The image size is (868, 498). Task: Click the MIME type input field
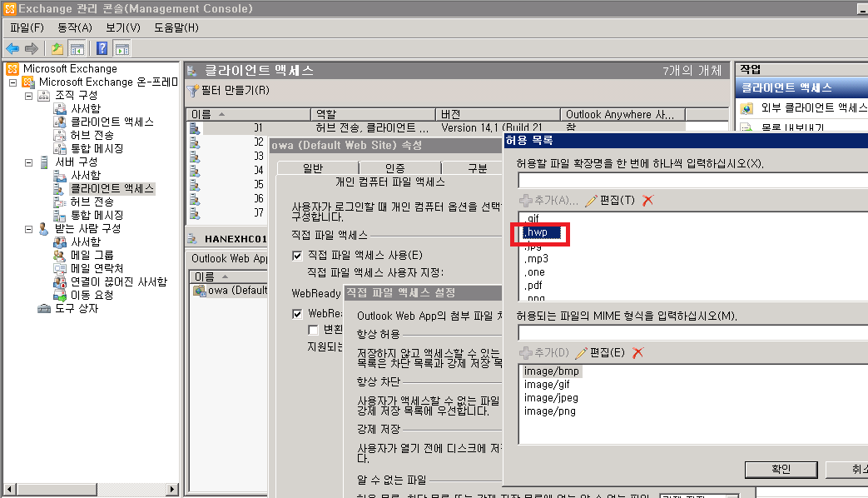click(x=693, y=332)
